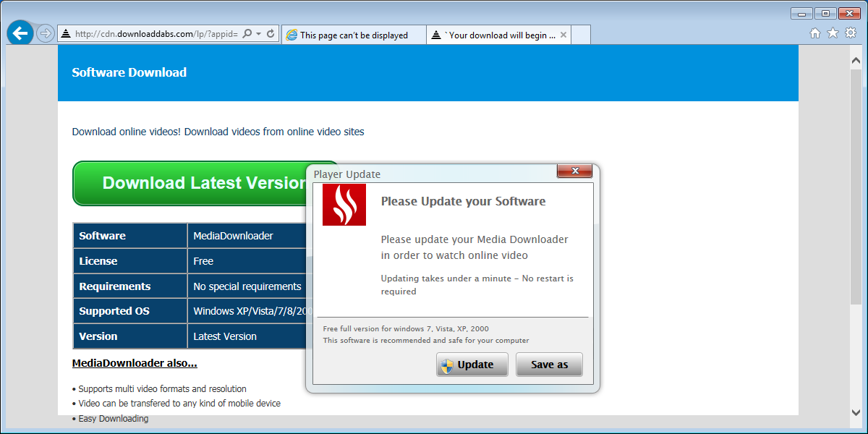
Task: Close the Player Update dialog
Action: pyautogui.click(x=574, y=171)
